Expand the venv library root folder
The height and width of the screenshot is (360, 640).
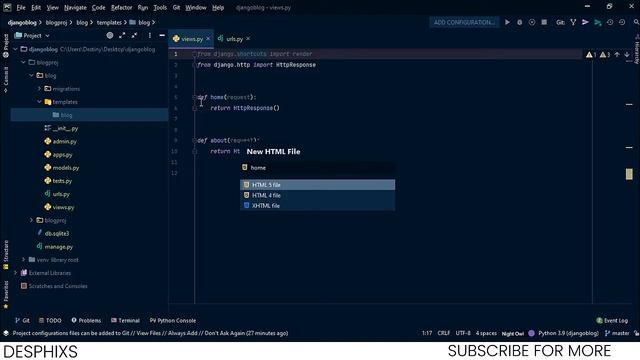coord(24,259)
